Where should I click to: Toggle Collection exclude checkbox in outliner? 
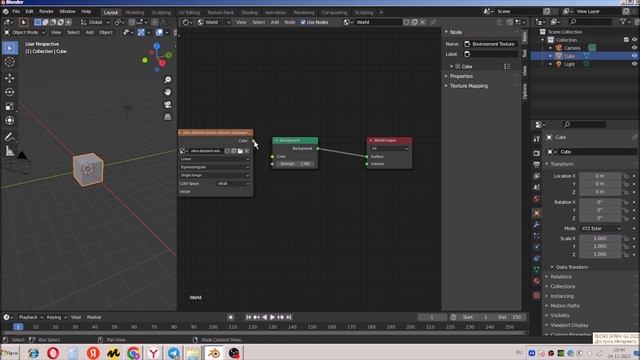[626, 40]
